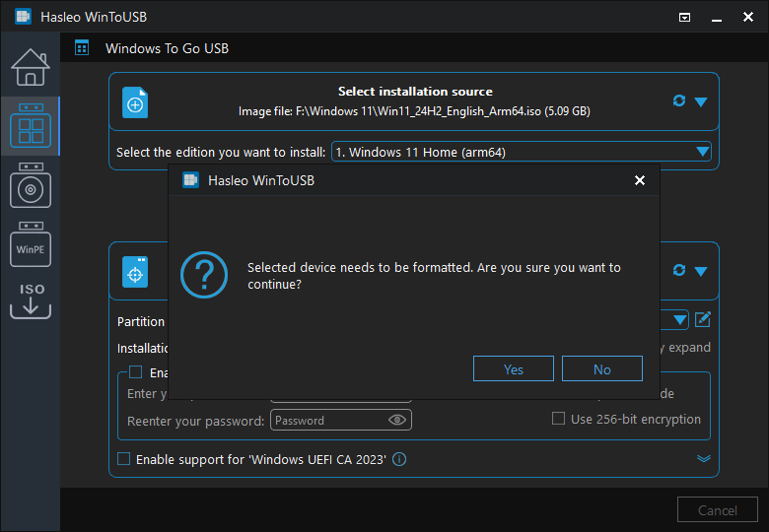Open the Home page in sidebar

tap(30, 66)
